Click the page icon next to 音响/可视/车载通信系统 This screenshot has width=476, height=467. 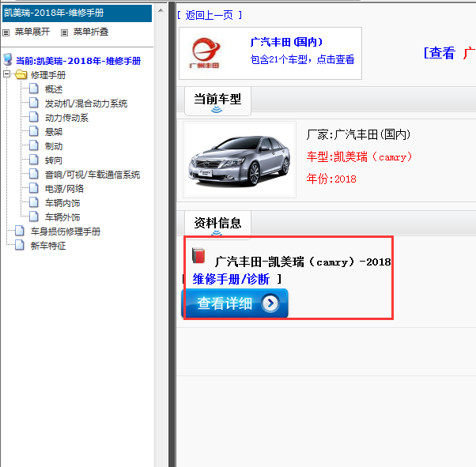(x=34, y=174)
